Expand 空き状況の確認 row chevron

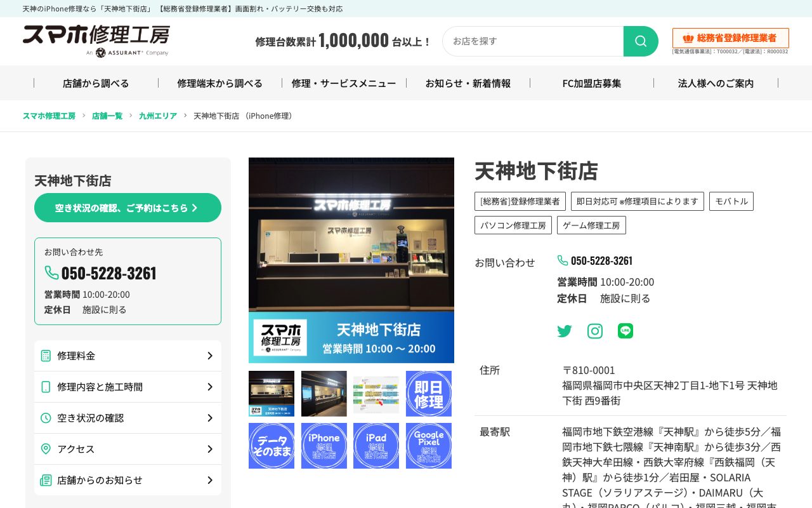[x=210, y=418]
